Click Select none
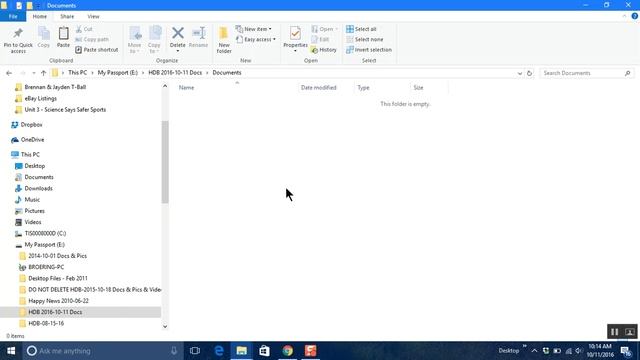This screenshot has height=360, width=640. (x=364, y=39)
